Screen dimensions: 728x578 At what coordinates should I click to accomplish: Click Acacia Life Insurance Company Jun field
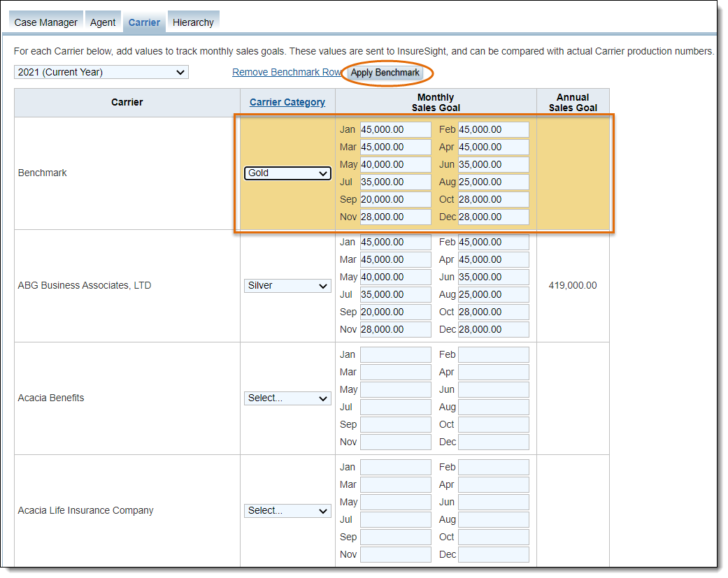coord(493,502)
